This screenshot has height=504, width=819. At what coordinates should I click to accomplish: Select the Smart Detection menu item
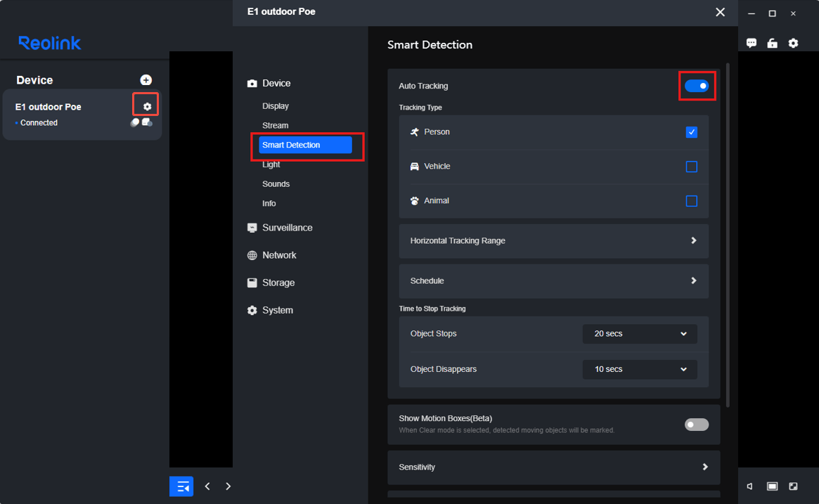tap(306, 145)
